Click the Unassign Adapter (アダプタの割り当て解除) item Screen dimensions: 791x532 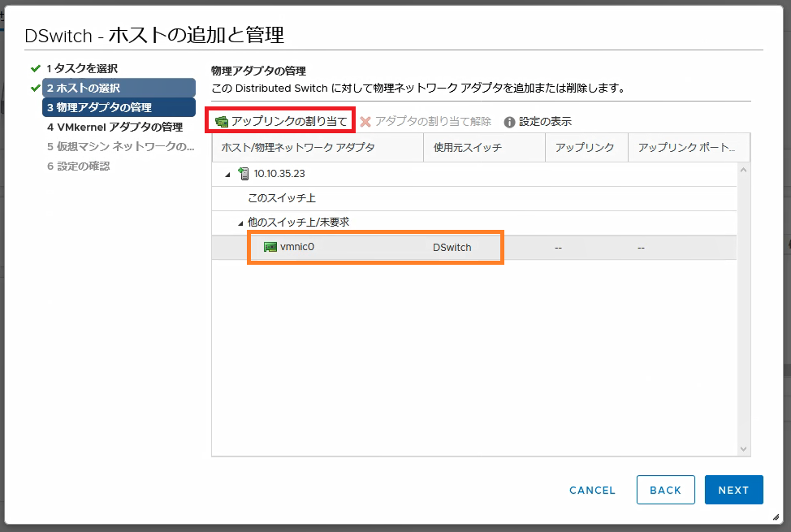coord(426,121)
